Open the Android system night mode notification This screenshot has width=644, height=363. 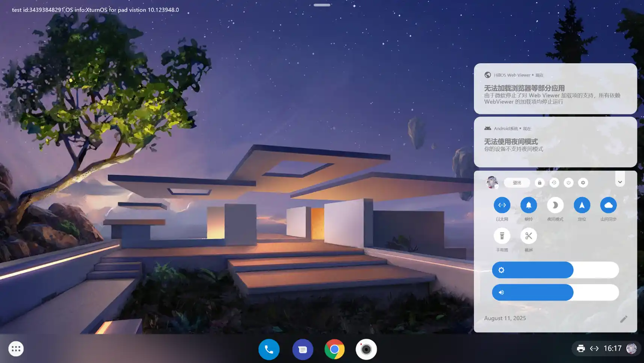[555, 142]
